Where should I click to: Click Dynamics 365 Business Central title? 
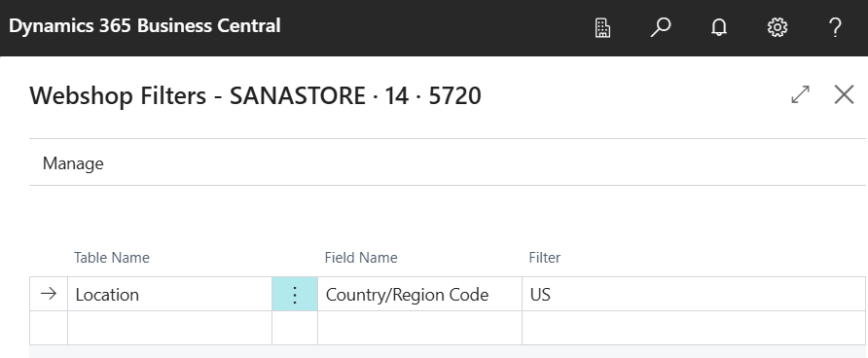(x=145, y=26)
